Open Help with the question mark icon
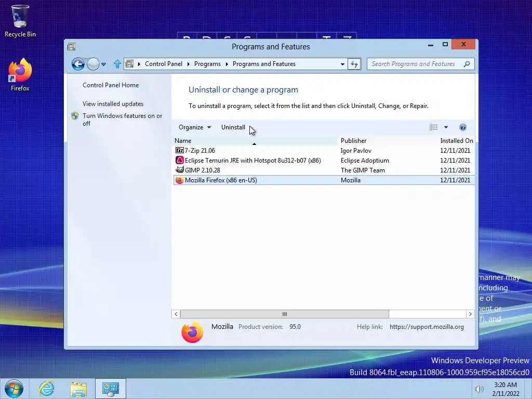Image resolution: width=532 pixels, height=399 pixels. (x=463, y=127)
